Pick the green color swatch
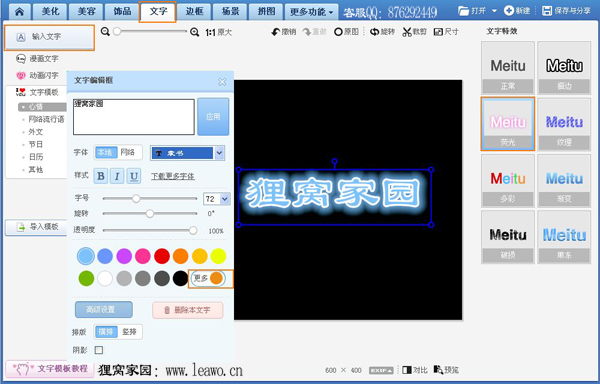 point(86,278)
